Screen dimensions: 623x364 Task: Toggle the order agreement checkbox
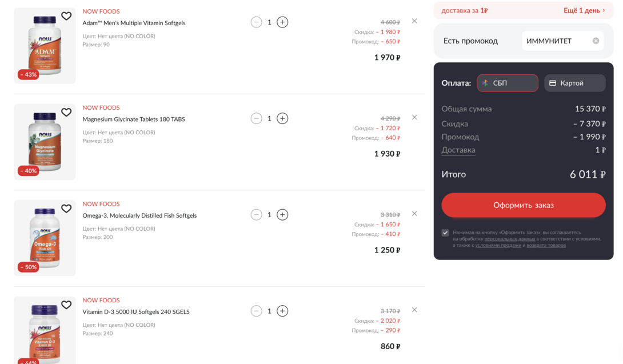point(445,233)
